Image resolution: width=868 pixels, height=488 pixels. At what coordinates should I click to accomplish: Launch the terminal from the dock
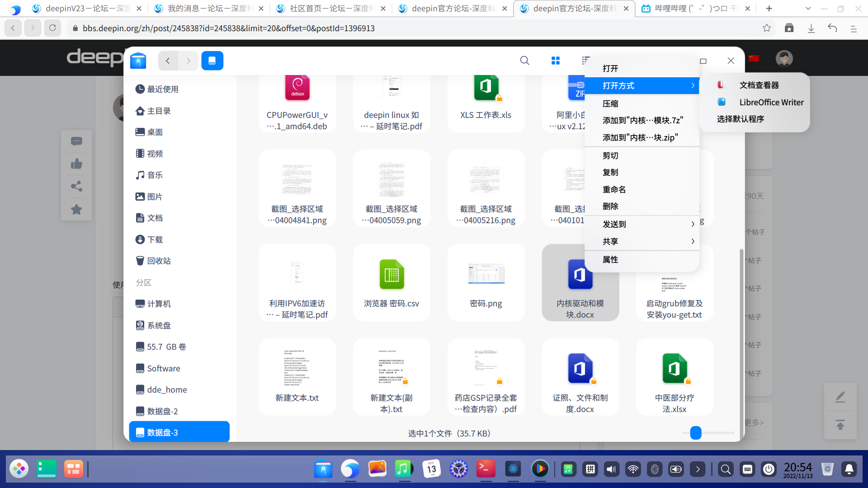coord(486,469)
